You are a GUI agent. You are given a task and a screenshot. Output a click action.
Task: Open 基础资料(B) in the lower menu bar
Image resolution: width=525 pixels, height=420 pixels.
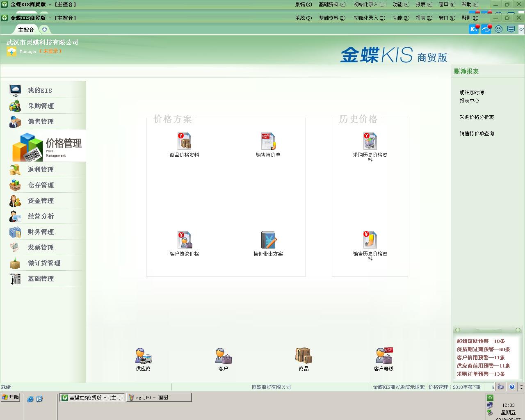pos(332,18)
